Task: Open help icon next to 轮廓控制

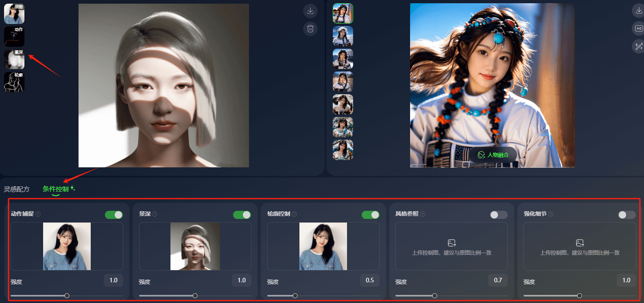Action: tap(294, 214)
